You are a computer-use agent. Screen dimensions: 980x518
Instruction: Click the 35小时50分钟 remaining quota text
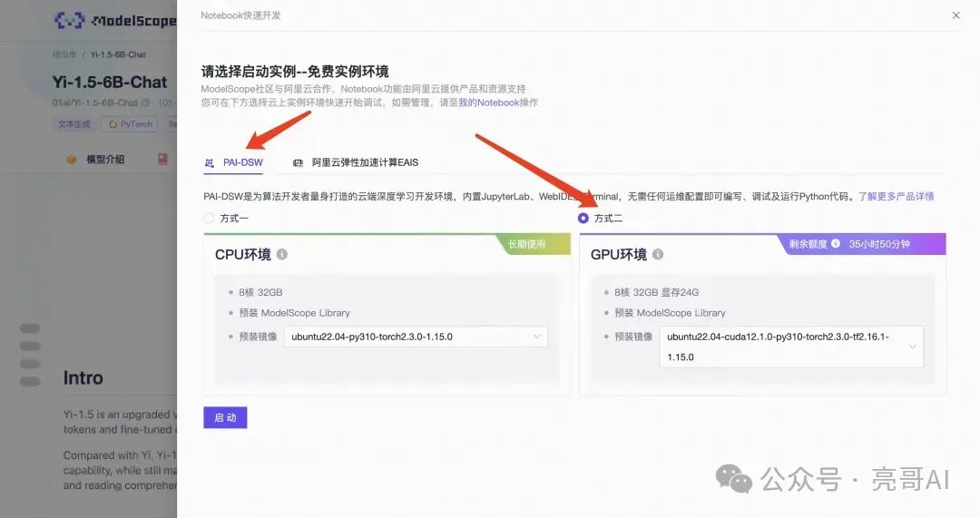click(x=879, y=244)
